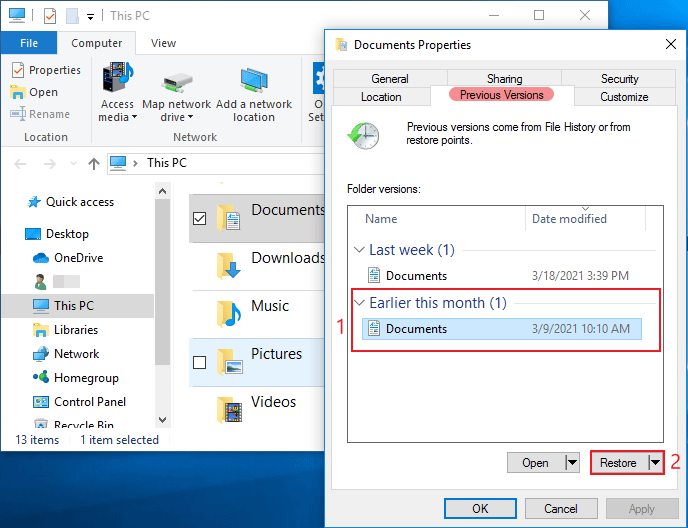Click navigation pane scroll down arrow
688x528 pixels.
click(162, 420)
